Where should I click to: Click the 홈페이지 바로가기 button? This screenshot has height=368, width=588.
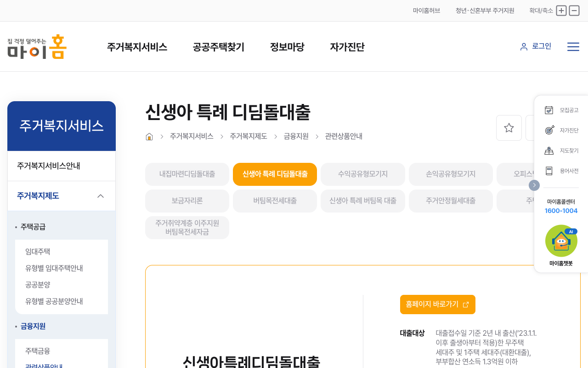(438, 305)
